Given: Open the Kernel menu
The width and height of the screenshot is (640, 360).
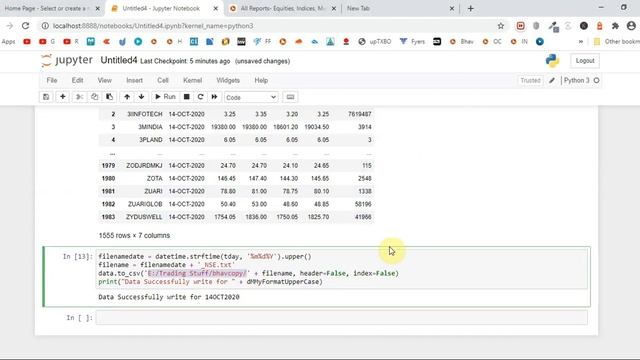Looking at the screenshot, I should pyautogui.click(x=192, y=80).
